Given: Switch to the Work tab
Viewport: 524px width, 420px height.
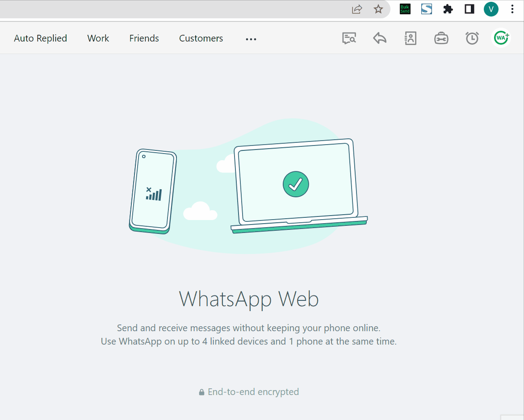Looking at the screenshot, I should click(98, 38).
